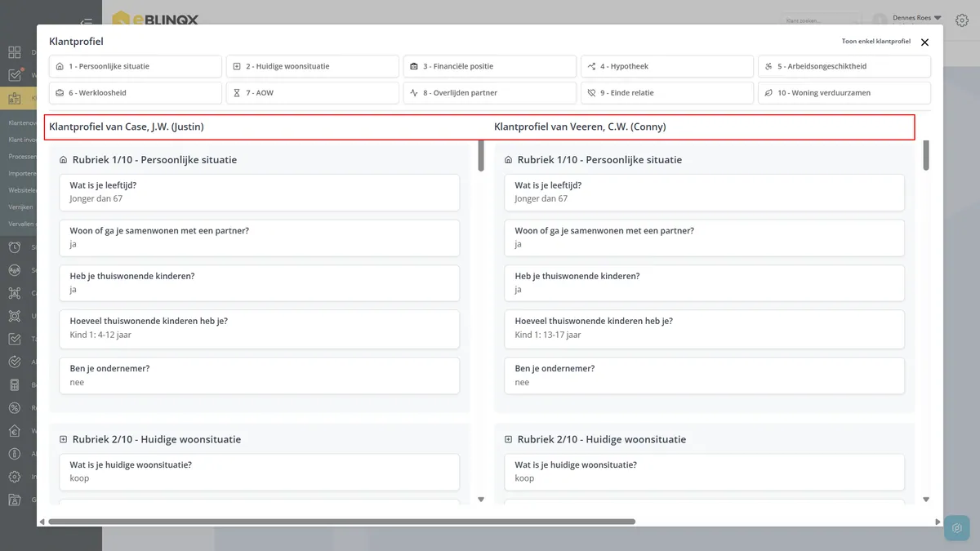
Task: Click Conny's panel scroll-down arrow
Action: tap(926, 500)
